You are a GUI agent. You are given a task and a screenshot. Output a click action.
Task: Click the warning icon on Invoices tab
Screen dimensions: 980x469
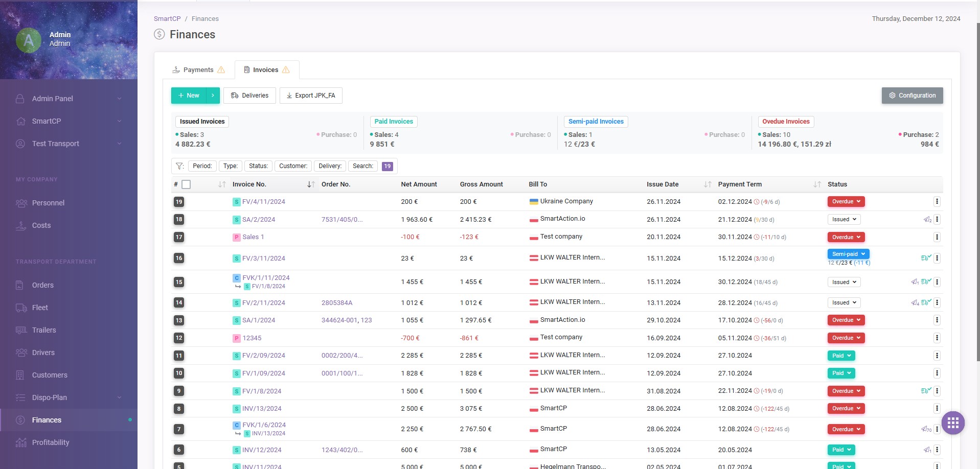coord(286,70)
